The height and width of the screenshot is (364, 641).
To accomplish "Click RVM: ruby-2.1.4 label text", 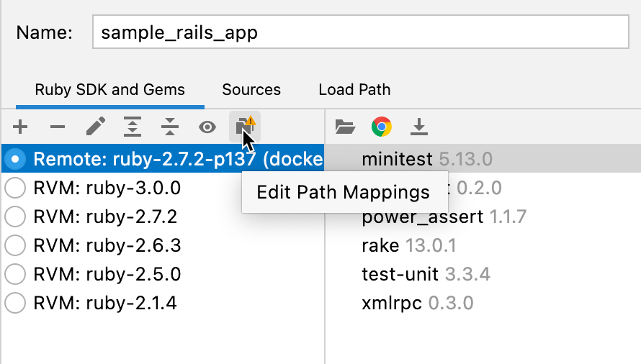I will pos(105,303).
